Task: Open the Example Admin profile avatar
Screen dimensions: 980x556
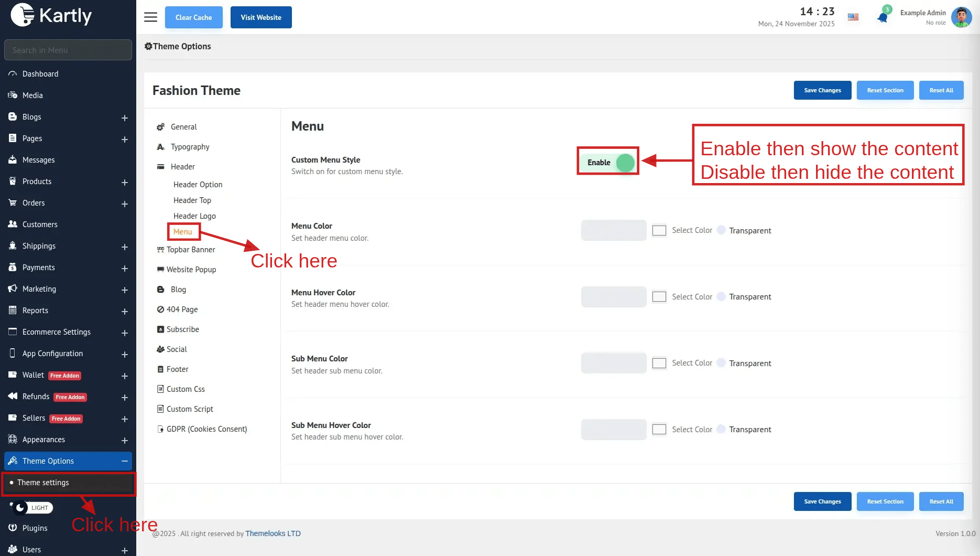Action: (961, 17)
